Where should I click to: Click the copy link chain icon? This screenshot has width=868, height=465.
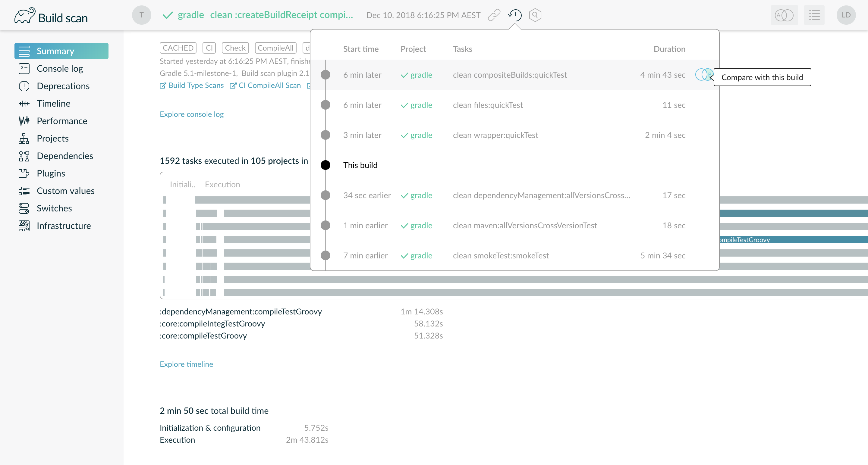(494, 15)
